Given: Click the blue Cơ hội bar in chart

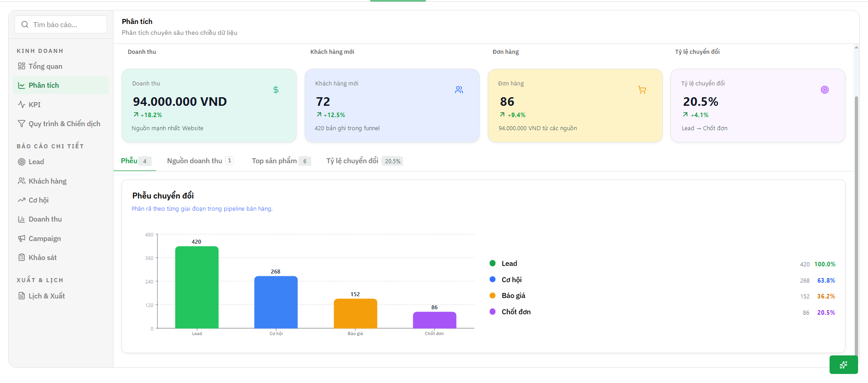Looking at the screenshot, I should pos(276,302).
